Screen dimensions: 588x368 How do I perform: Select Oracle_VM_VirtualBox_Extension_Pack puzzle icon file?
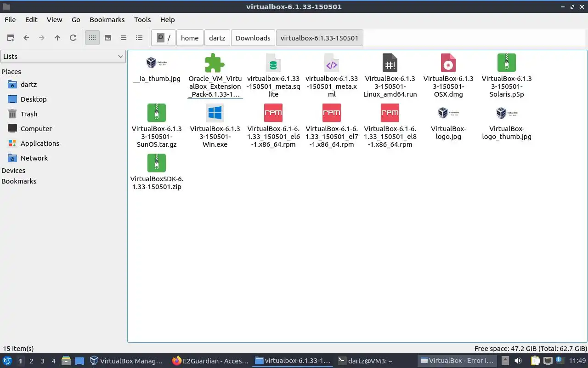[215, 76]
